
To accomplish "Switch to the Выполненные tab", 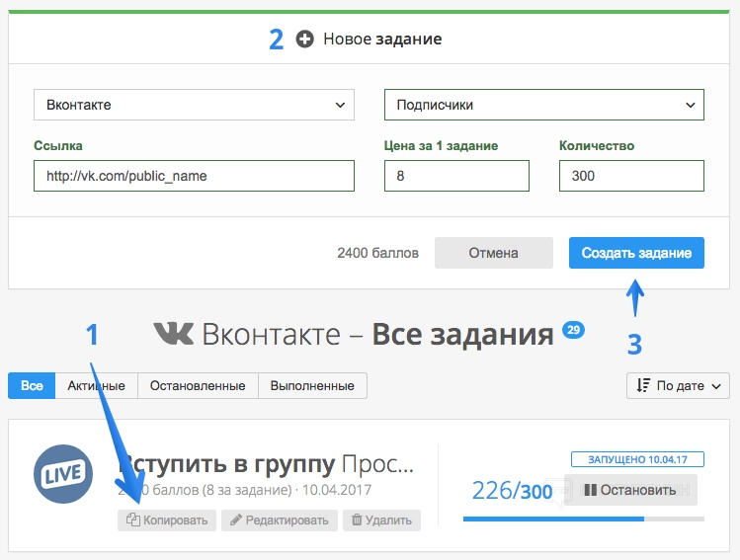I will pos(312,385).
